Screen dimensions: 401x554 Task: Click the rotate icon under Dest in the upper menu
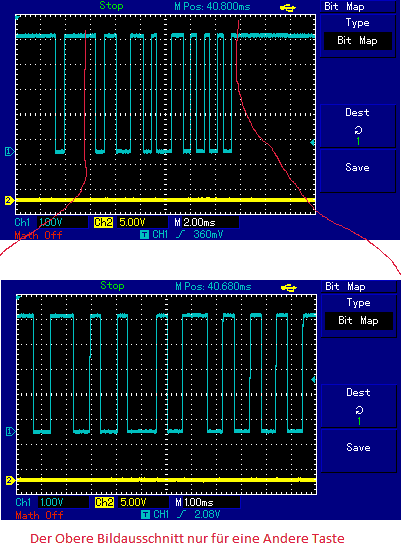pyautogui.click(x=358, y=130)
